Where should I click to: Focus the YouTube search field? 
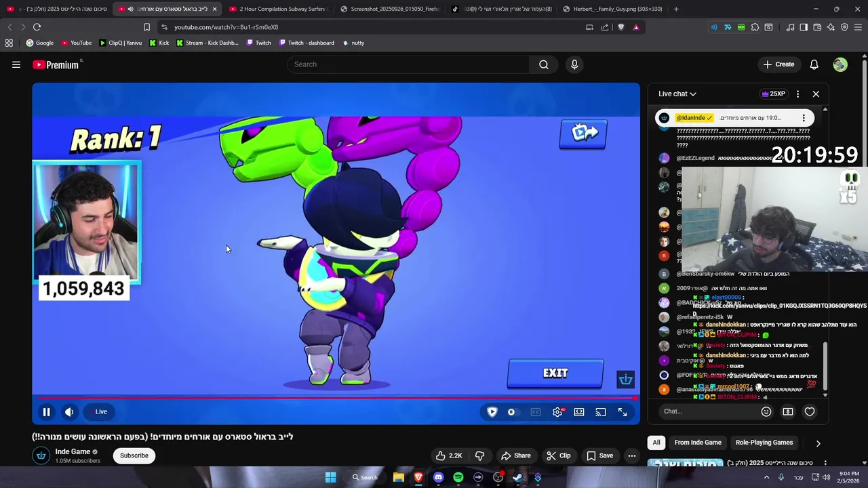tap(409, 64)
